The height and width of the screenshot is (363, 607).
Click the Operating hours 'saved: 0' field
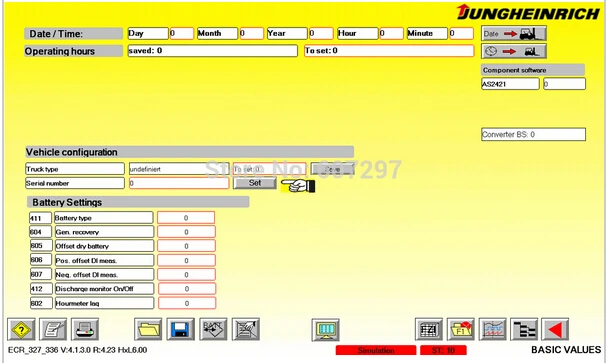(x=213, y=51)
